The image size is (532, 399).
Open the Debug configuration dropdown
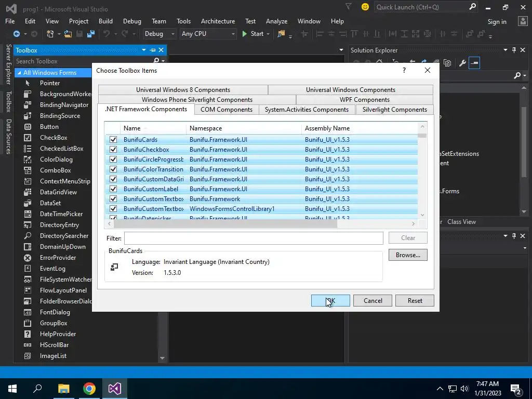point(159,34)
